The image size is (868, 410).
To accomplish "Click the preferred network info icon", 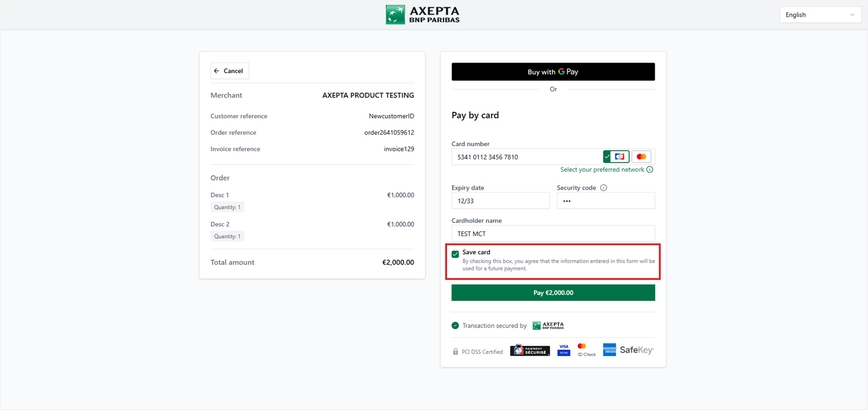I will coord(650,170).
